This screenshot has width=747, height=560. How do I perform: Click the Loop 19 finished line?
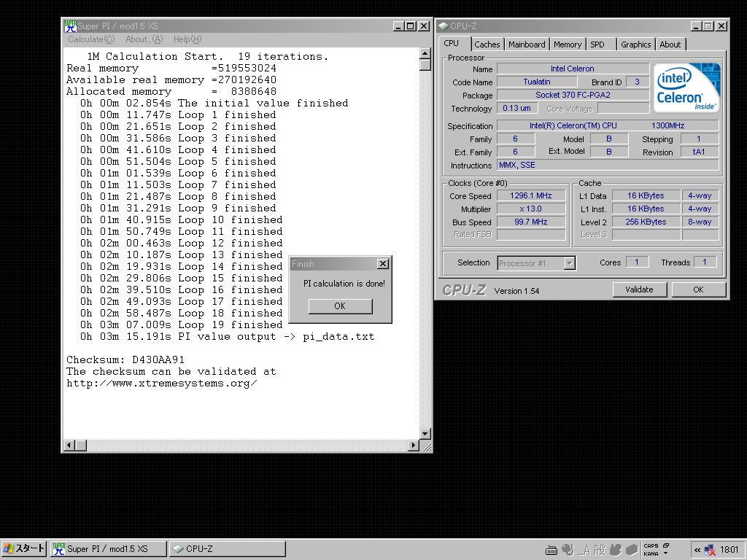coord(181,324)
